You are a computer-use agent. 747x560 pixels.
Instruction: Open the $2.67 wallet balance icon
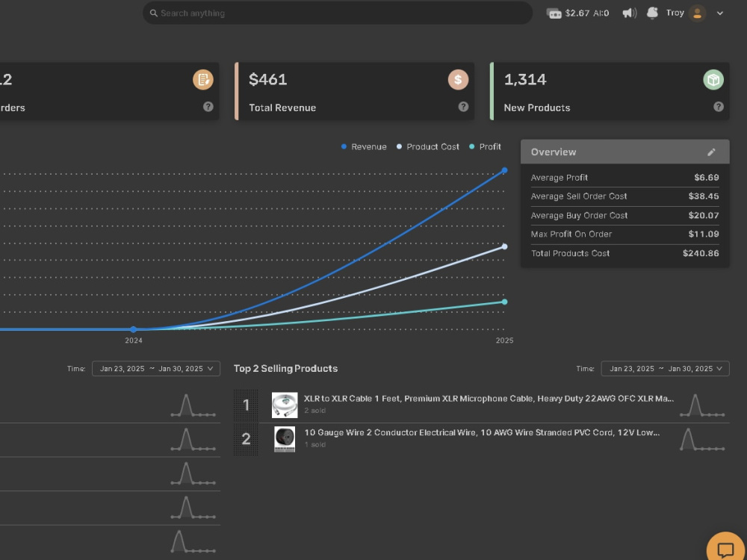pyautogui.click(x=554, y=13)
